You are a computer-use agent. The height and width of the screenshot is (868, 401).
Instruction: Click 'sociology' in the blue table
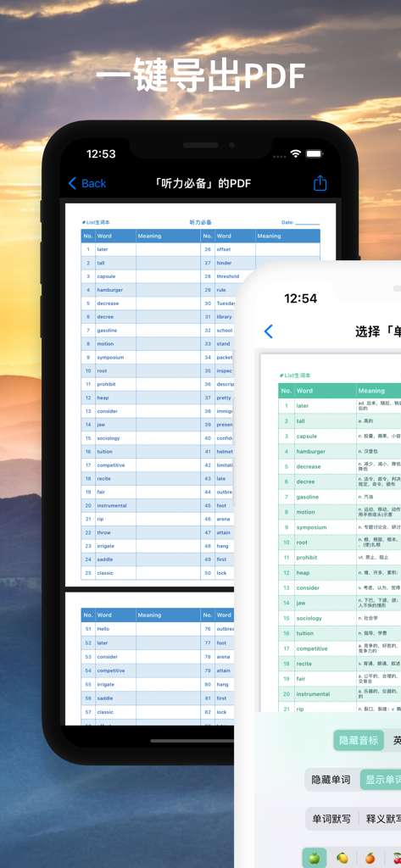[109, 438]
